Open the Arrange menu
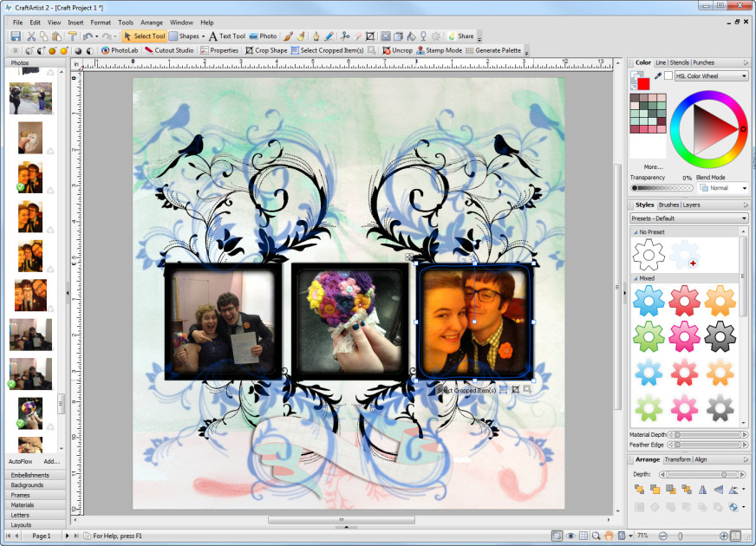756x546 pixels. click(x=152, y=22)
